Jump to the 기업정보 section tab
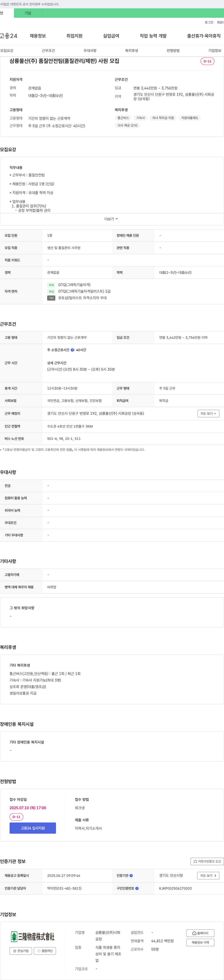224x980 pixels. point(214,51)
